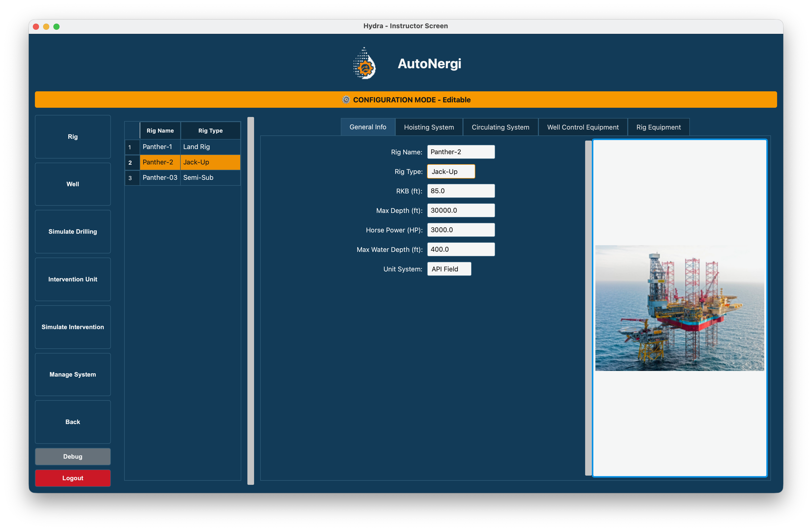812x531 pixels.
Task: Click the Rig Name column header
Action: 160,131
